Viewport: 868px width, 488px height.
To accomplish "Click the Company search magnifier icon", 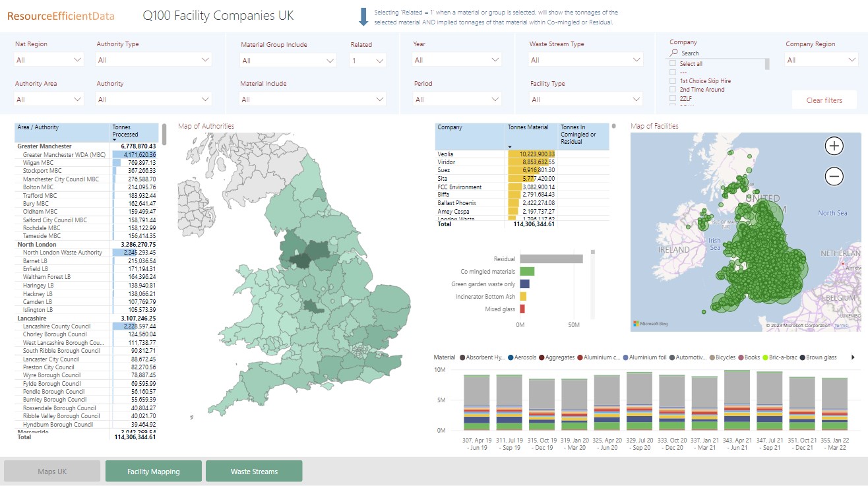I will tap(674, 53).
